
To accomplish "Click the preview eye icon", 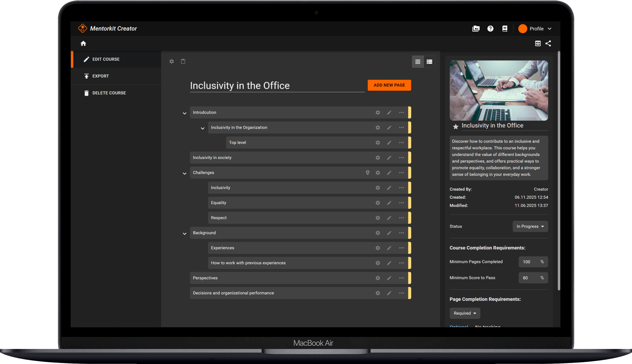I will tap(538, 44).
